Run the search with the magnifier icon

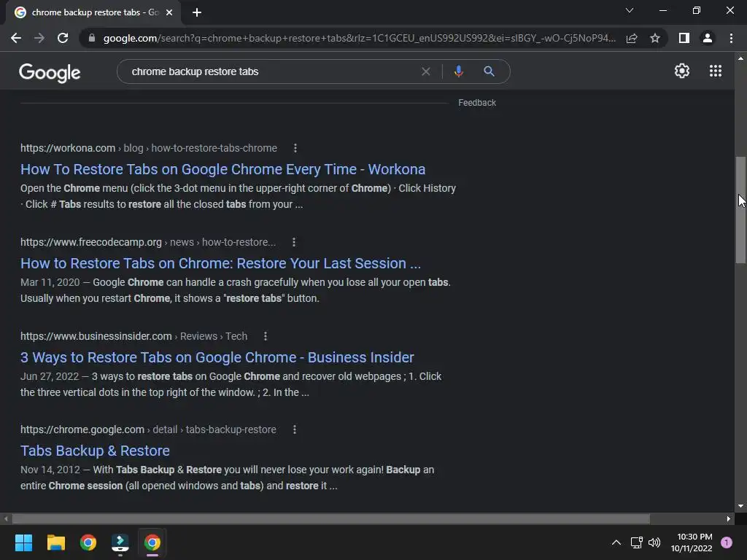point(489,71)
